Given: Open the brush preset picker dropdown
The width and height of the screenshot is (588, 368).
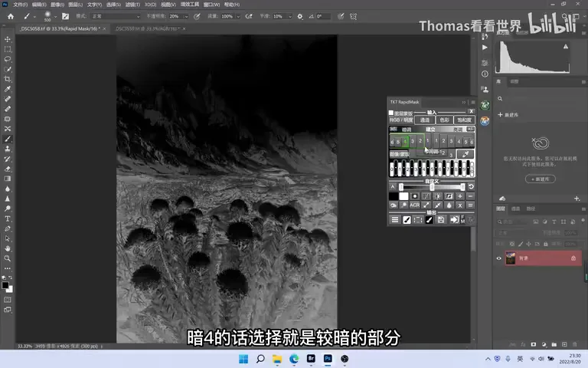Looking at the screenshot, I should (55, 17).
